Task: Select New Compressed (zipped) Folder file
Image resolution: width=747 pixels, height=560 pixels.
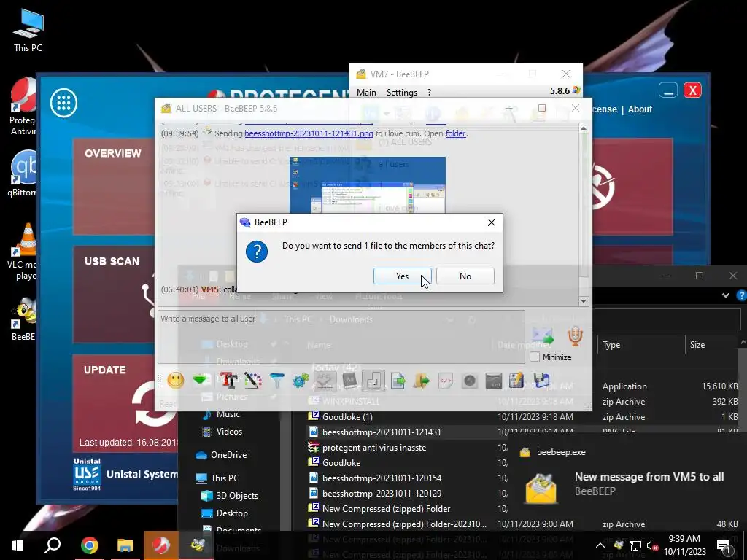Action: click(386, 508)
